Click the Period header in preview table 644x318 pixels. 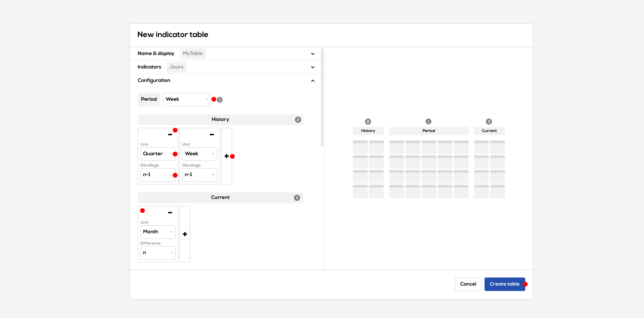coord(428,131)
